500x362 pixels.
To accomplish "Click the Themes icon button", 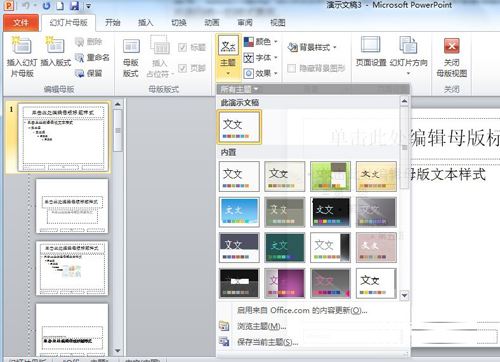I will (x=228, y=46).
